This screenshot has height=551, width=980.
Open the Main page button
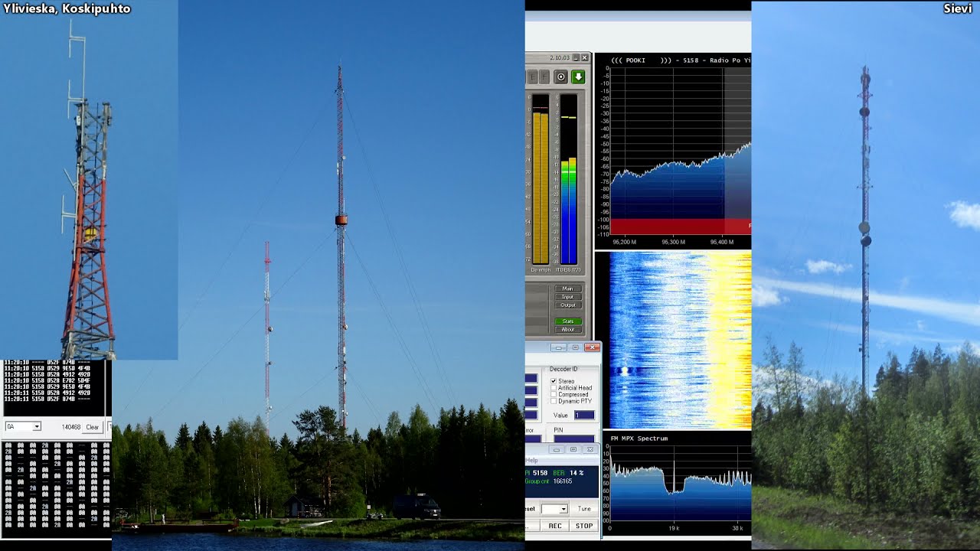567,289
